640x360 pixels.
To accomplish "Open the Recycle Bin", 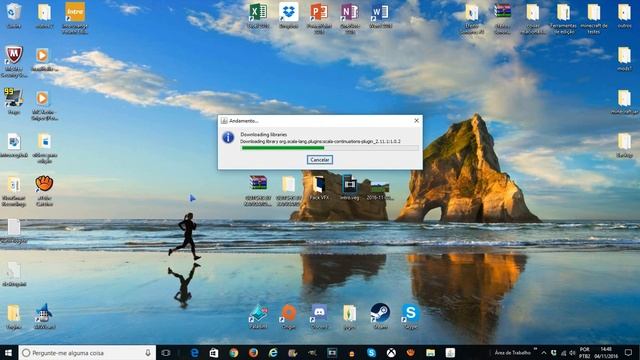I will (x=14, y=16).
